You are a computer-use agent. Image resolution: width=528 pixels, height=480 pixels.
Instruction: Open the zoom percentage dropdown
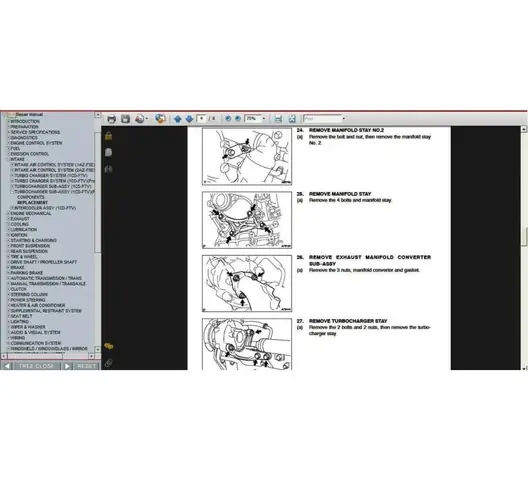[264, 119]
